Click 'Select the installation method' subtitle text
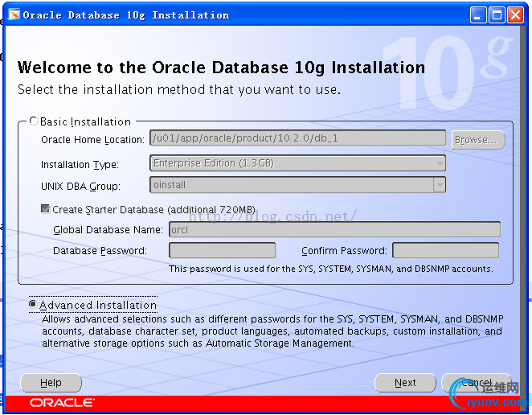Screen dimensions: 532x415 pos(179,89)
